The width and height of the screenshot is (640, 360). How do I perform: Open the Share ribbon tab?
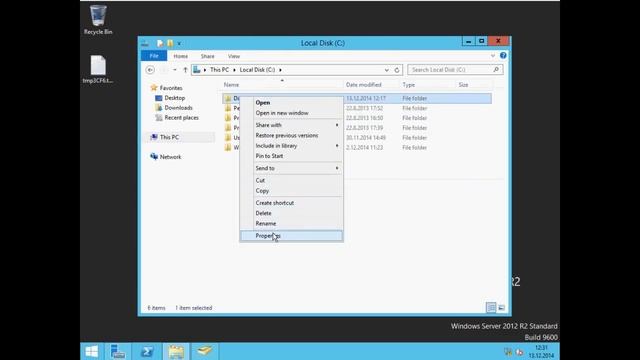(207, 56)
